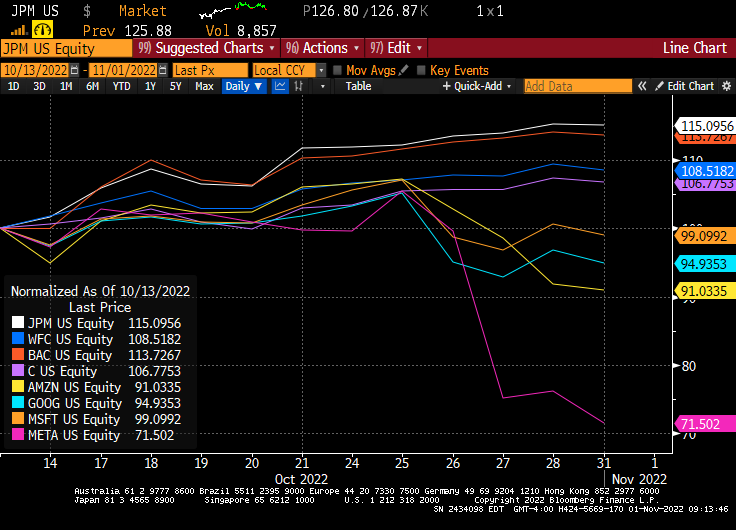Collapse panel with the double chevron icon
736x530 pixels.
pyautogui.click(x=642, y=86)
